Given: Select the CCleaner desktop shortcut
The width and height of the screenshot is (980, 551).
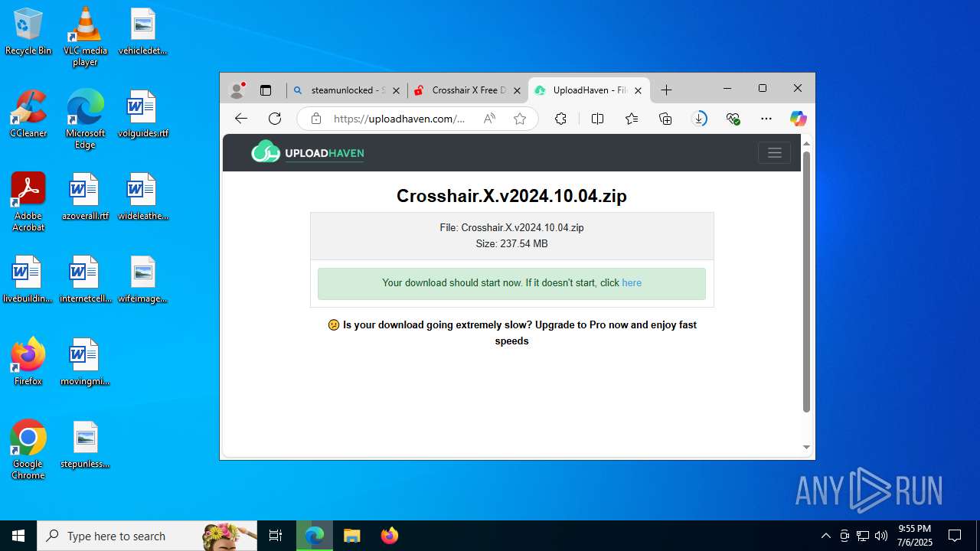Looking at the screenshot, I should point(28,114).
